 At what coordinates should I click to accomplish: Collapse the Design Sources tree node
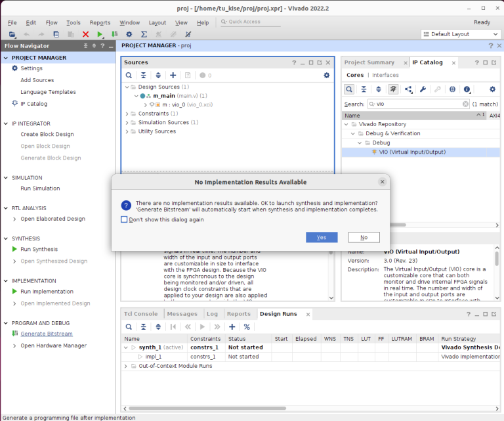point(127,87)
